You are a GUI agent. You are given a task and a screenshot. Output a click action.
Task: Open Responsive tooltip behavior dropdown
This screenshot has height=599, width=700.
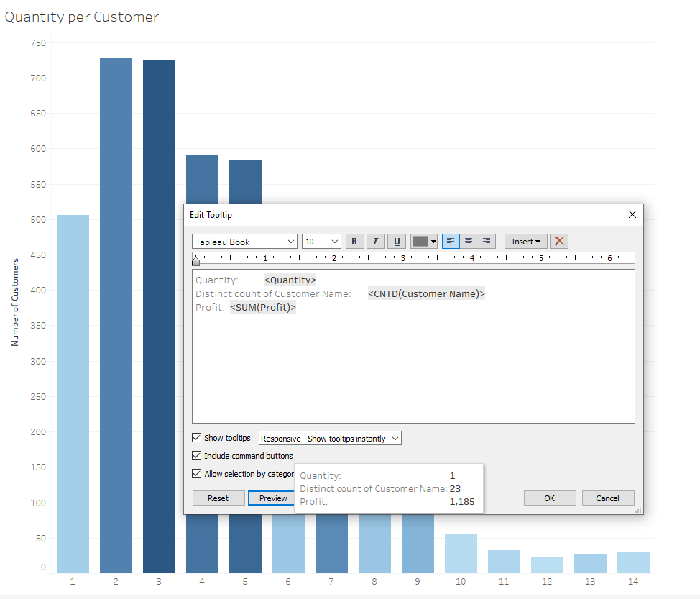tap(330, 438)
